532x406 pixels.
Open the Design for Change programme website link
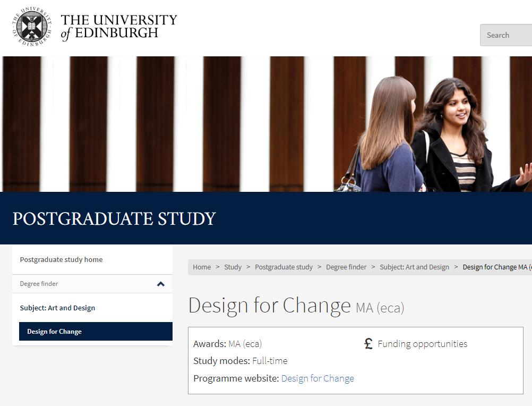(318, 378)
